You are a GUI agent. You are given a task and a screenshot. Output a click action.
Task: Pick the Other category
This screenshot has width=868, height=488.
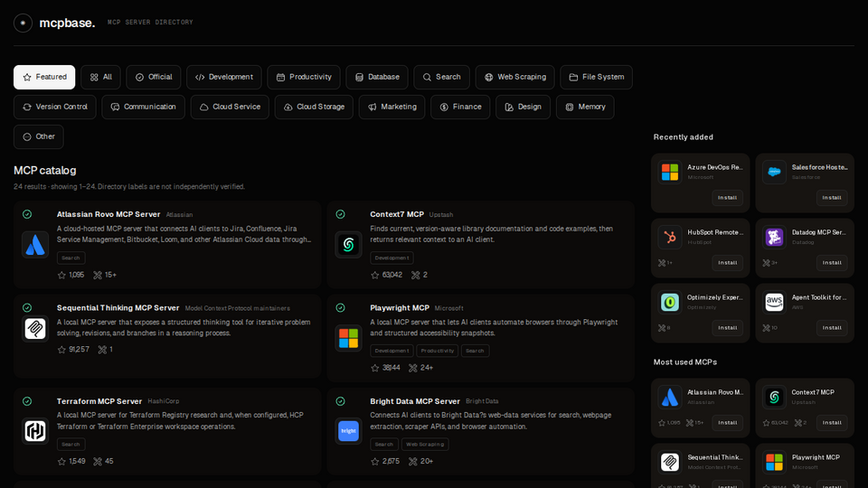click(39, 137)
